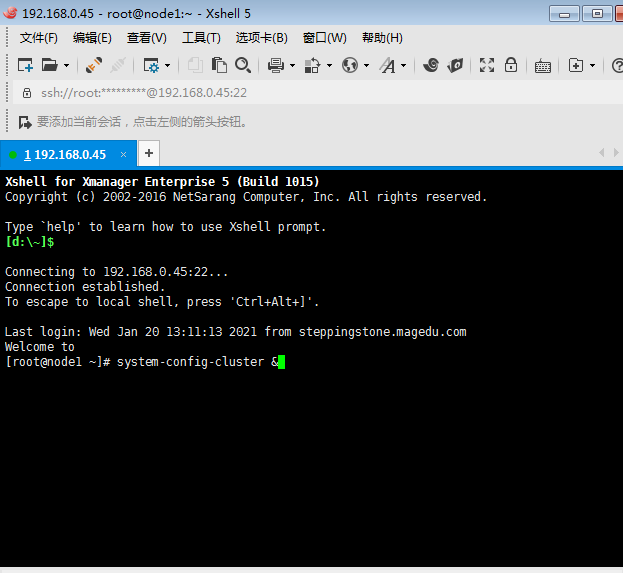Click the new tab group icon
The width and height of the screenshot is (623, 573).
(576, 65)
